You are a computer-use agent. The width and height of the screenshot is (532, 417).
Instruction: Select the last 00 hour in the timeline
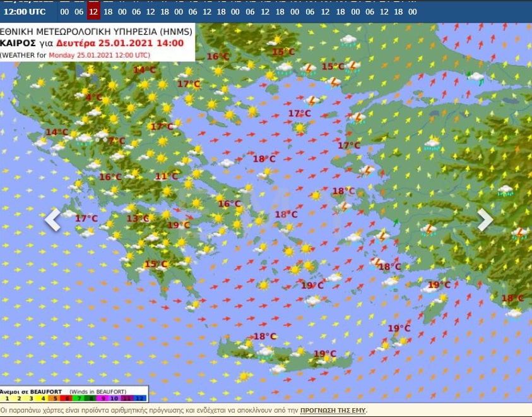(412, 11)
